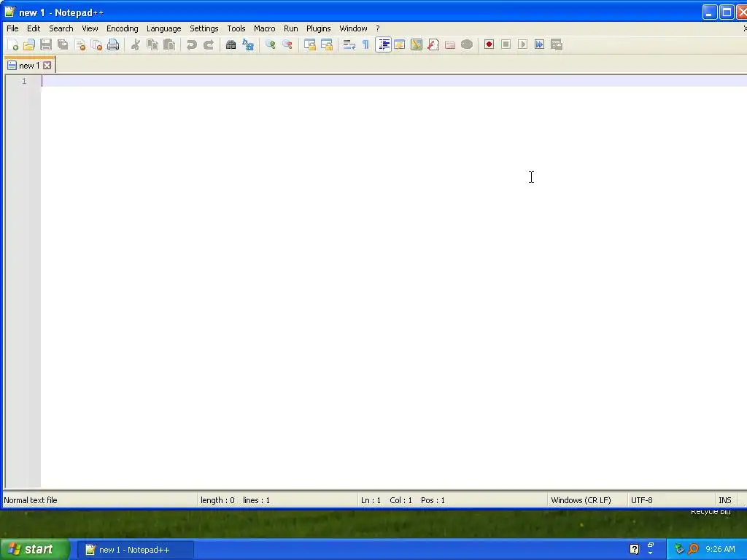Viewport: 747px width, 560px height.
Task: Open the File menu
Action: click(x=12, y=28)
